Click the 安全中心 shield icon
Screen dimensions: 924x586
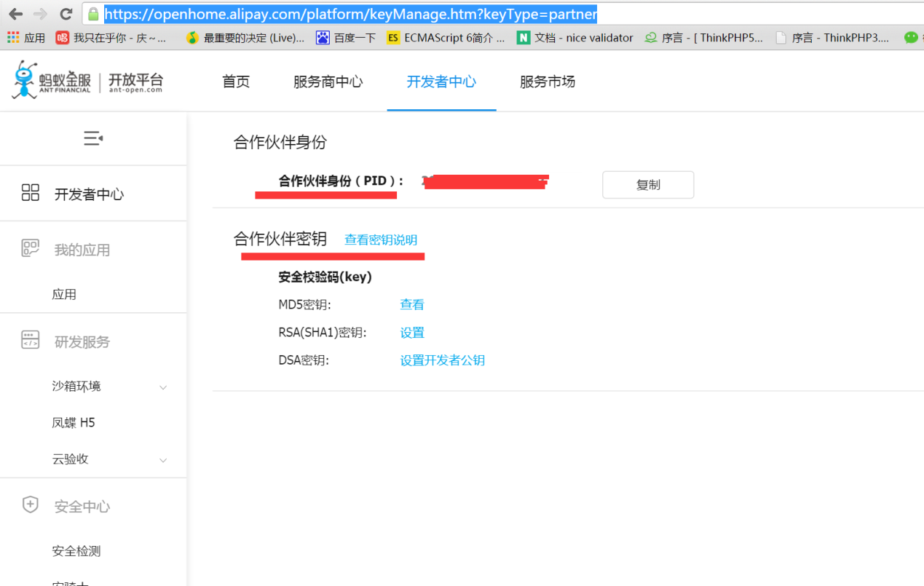(x=31, y=505)
